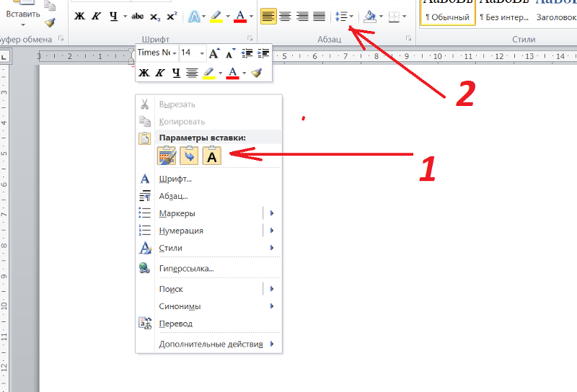Center text using ribbon alignment
This screenshot has height=392, width=577.
click(x=285, y=17)
